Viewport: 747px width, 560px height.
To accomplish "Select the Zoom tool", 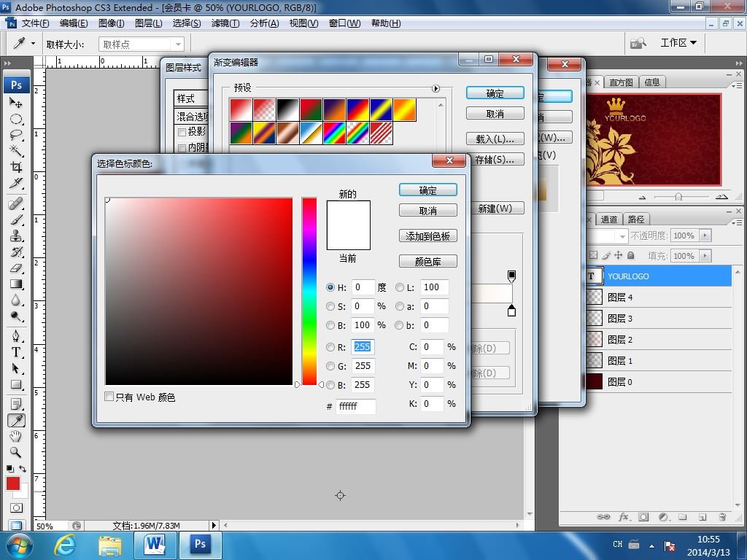I will pyautogui.click(x=16, y=452).
